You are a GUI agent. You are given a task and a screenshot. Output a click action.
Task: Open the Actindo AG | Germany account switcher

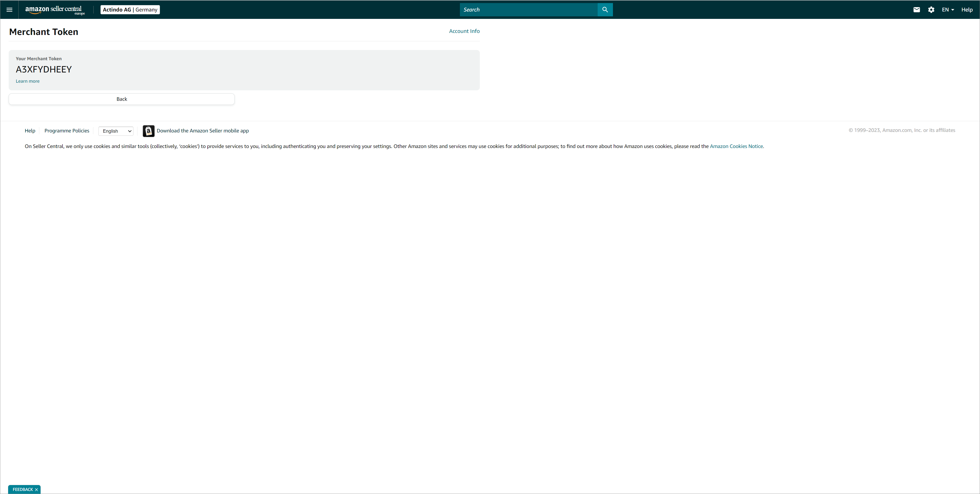click(130, 9)
